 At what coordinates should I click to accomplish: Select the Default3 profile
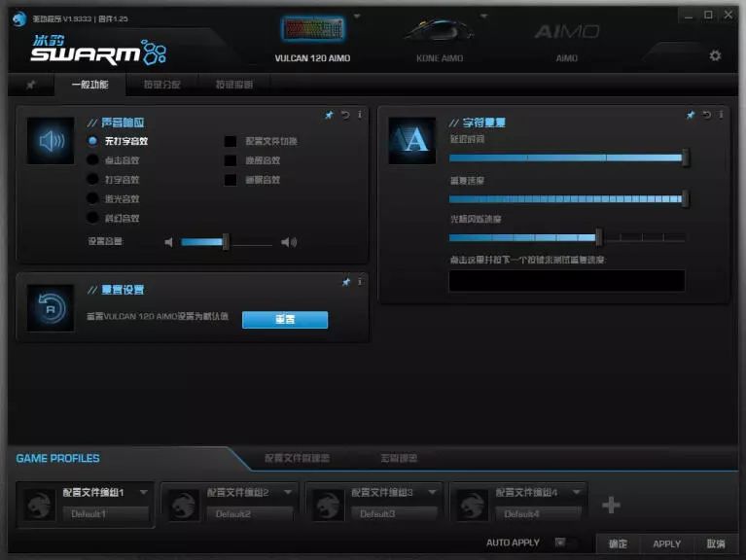[395, 514]
